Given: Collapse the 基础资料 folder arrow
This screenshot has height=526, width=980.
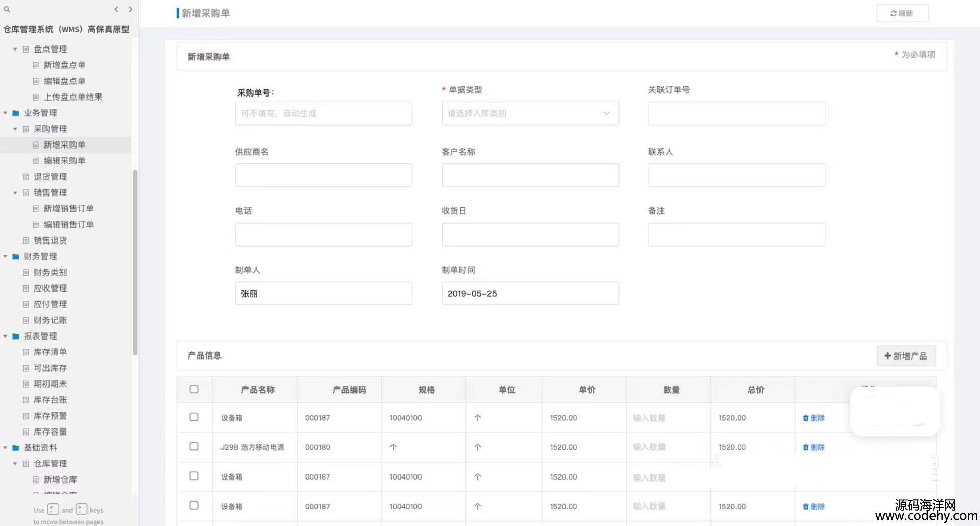Looking at the screenshot, I should (x=5, y=448).
